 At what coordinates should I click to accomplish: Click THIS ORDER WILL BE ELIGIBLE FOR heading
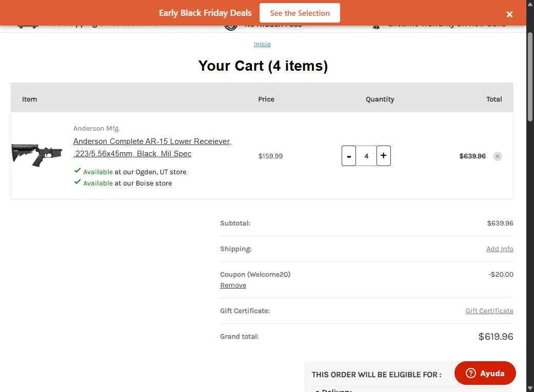[x=377, y=375]
